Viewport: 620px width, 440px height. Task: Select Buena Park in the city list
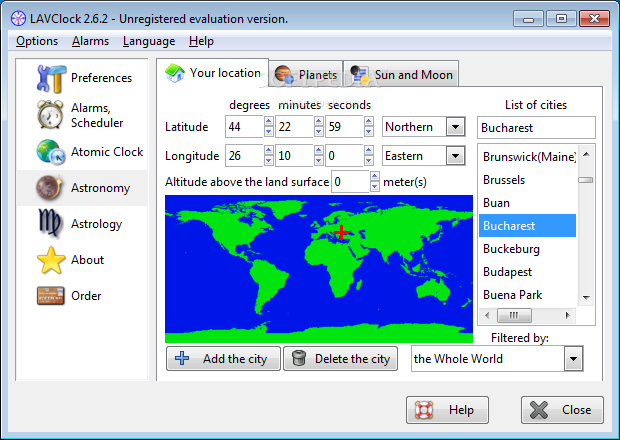click(527, 295)
